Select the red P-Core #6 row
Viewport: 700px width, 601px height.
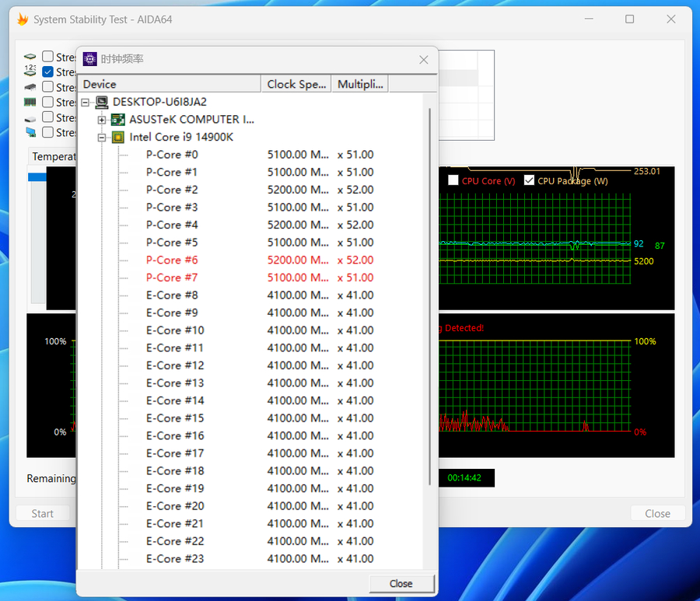(x=172, y=260)
